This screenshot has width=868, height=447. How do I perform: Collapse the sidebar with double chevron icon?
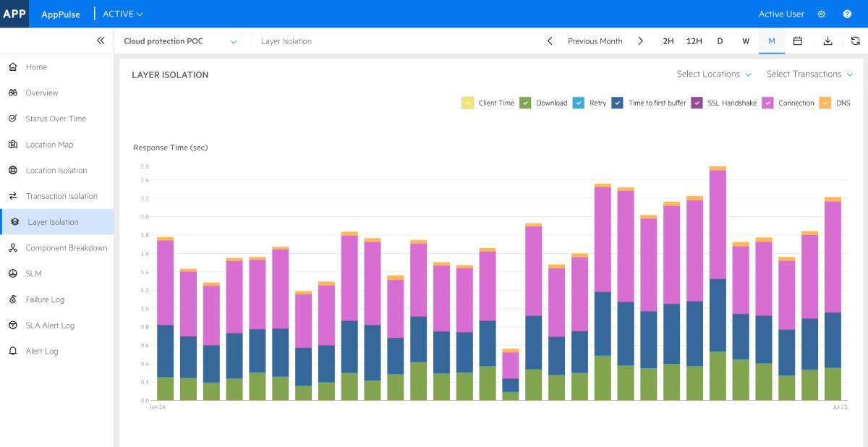(101, 41)
